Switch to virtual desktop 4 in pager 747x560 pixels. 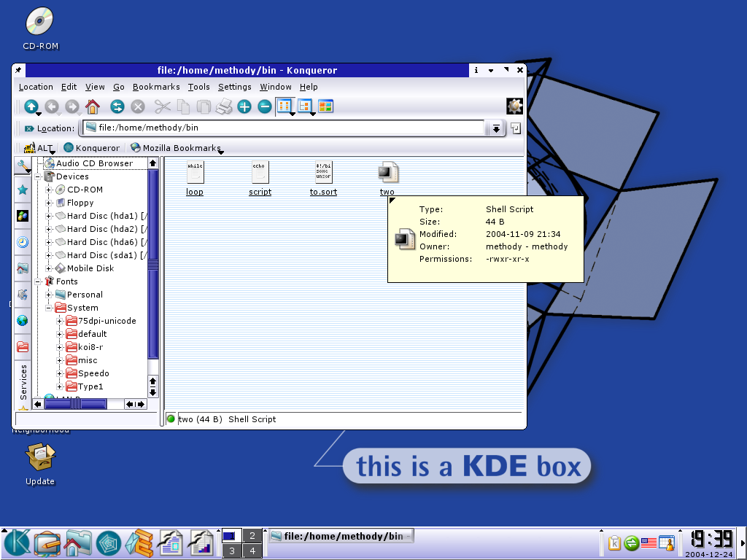252,551
